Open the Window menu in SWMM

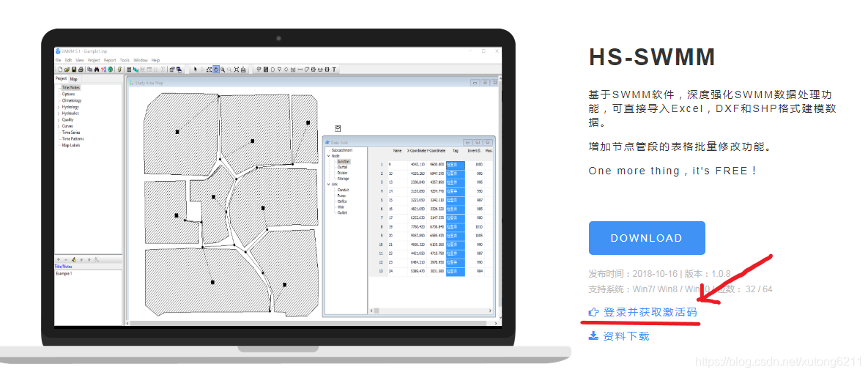[141, 60]
